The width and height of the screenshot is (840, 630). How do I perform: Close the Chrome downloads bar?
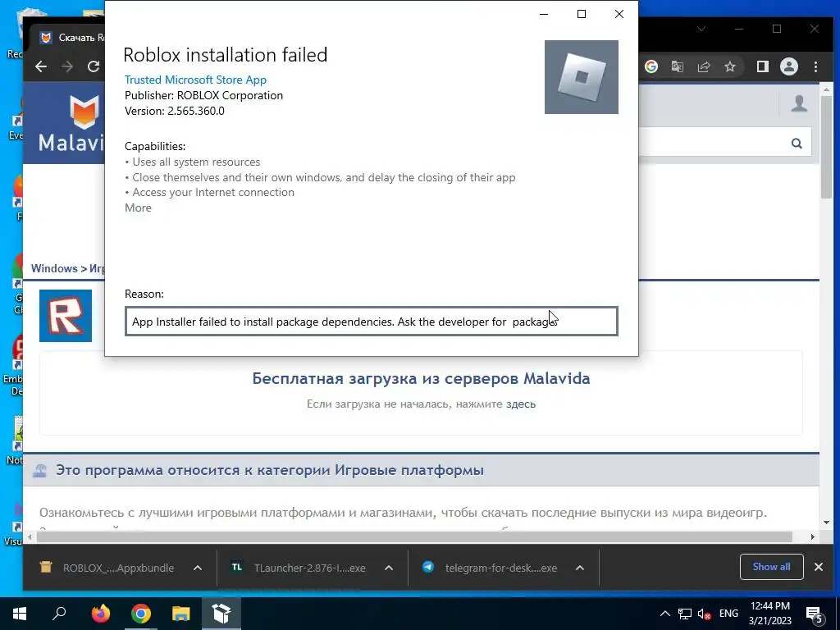pos(819,567)
